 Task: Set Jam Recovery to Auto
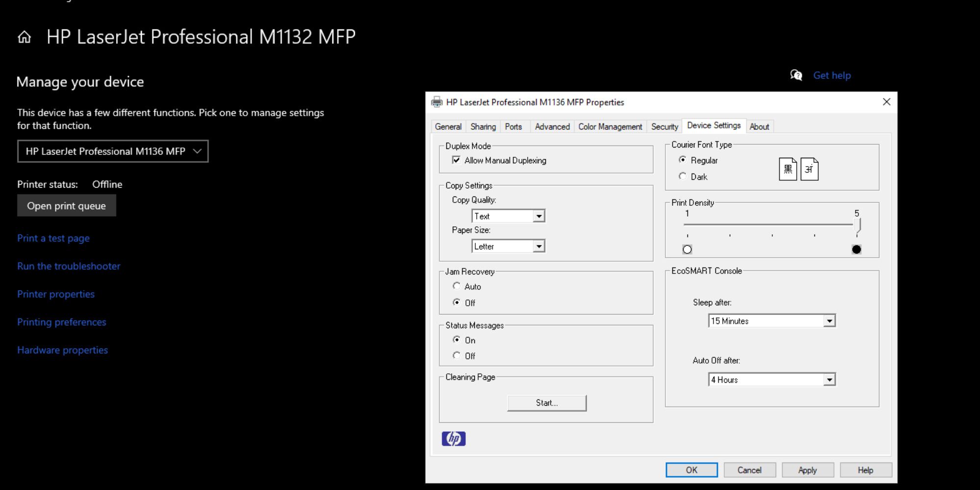[456, 286]
